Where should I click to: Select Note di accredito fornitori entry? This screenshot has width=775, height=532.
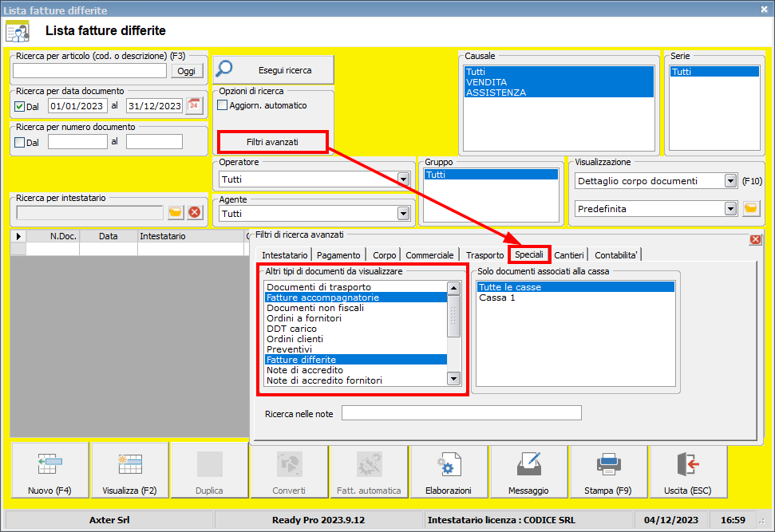pyautogui.click(x=356, y=380)
